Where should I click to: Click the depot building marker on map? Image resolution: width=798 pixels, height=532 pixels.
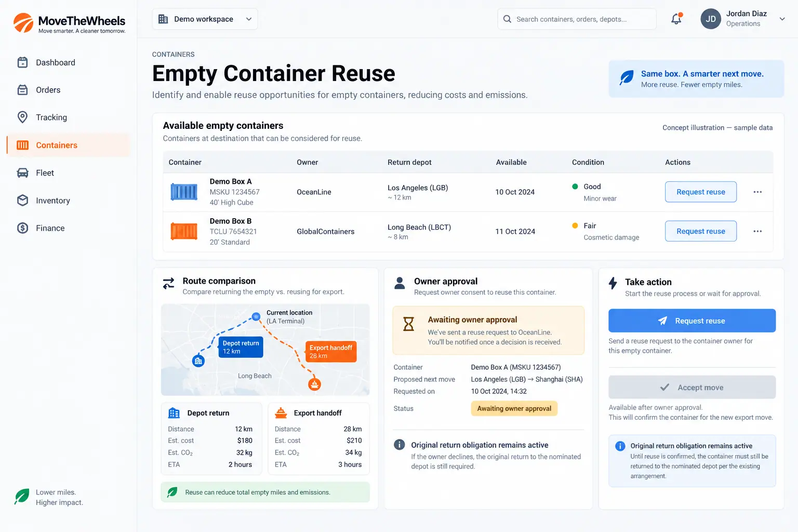[x=198, y=361]
